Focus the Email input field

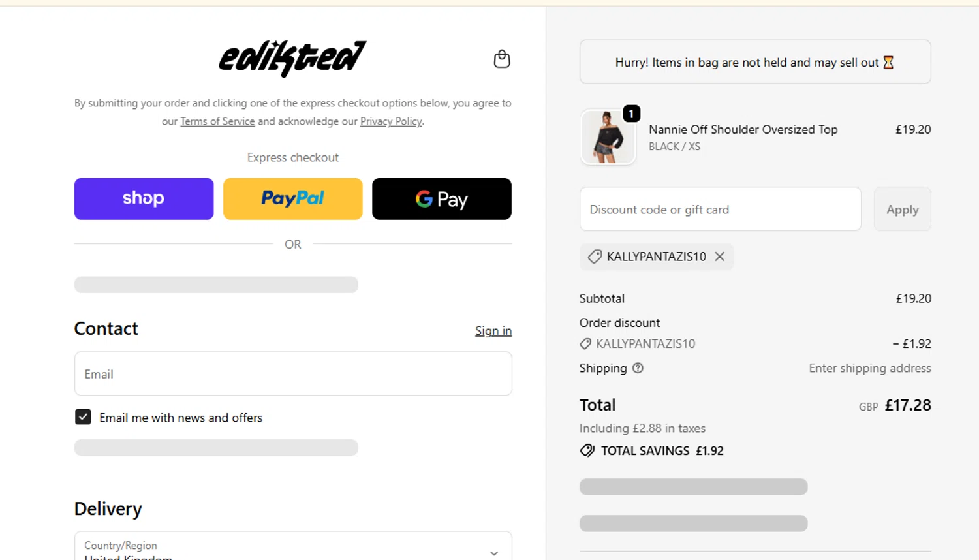[x=293, y=374]
